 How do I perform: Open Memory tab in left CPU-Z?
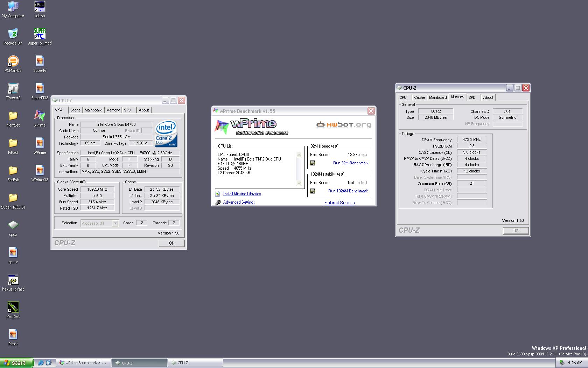113,110
